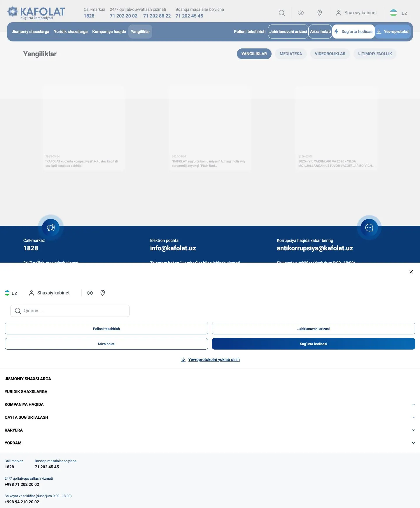The image size is (420, 508).
Task: Open map location pin in top header
Action: point(320,13)
